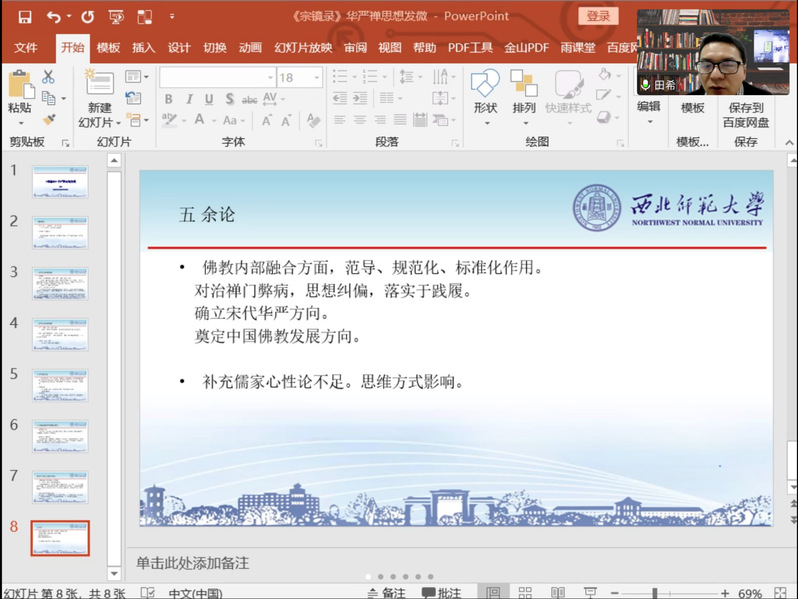Switch to the Slide Show ribbon tab
Image resolution: width=798 pixels, height=599 pixels.
(x=303, y=47)
